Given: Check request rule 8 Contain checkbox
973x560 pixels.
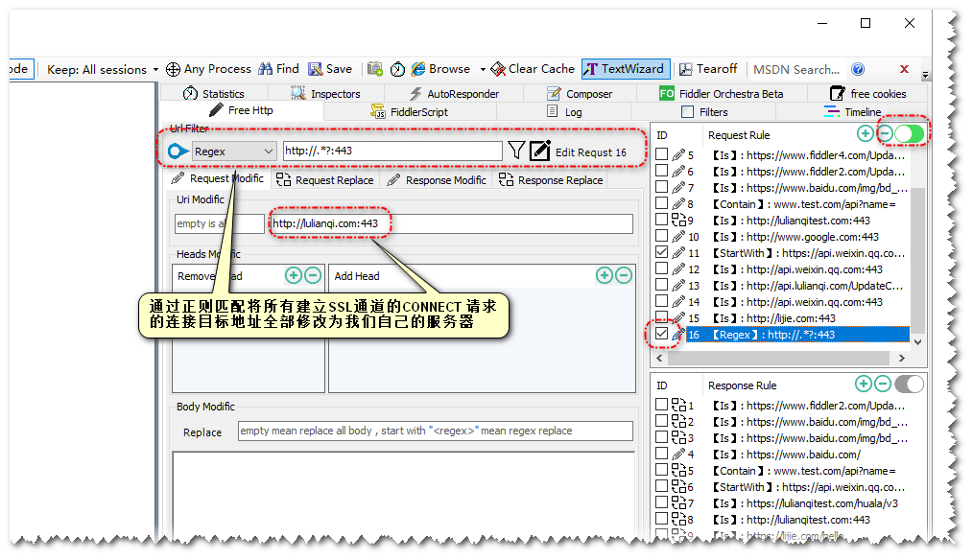Looking at the screenshot, I should click(x=661, y=203).
